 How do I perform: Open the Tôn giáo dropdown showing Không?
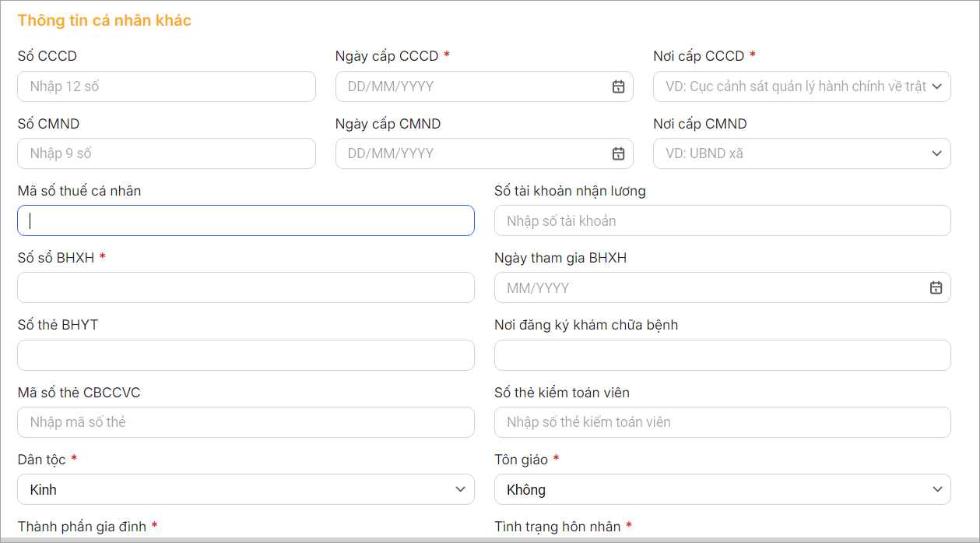click(x=722, y=490)
